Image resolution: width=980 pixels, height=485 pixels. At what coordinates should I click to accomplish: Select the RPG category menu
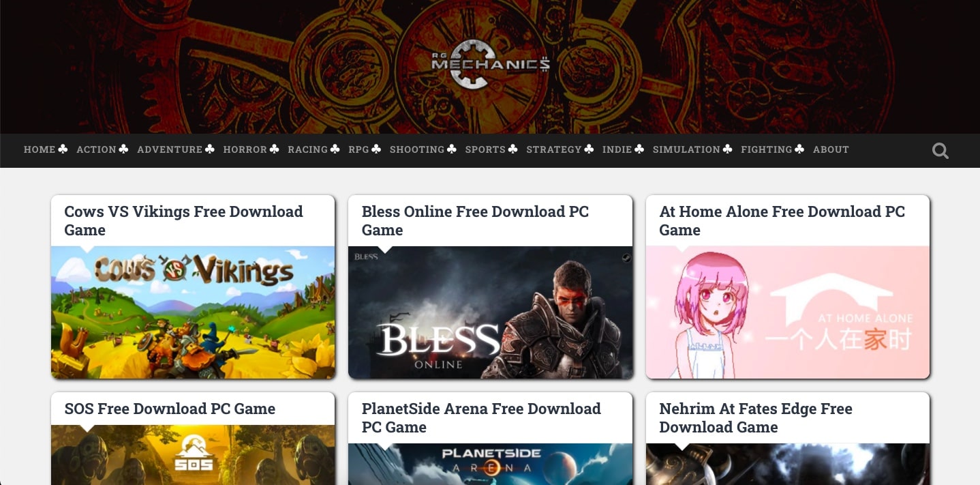[358, 149]
